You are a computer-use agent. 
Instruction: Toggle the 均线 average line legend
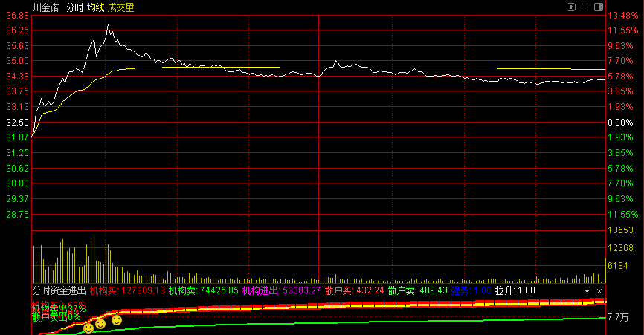coord(95,7)
